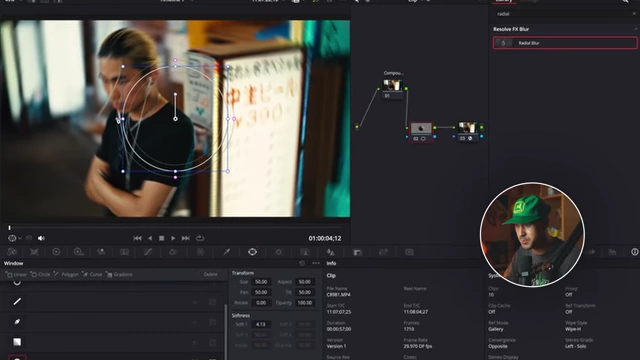Viewport: 640px width, 360px height.
Task: Add a Linear window
Action: (x=16, y=274)
